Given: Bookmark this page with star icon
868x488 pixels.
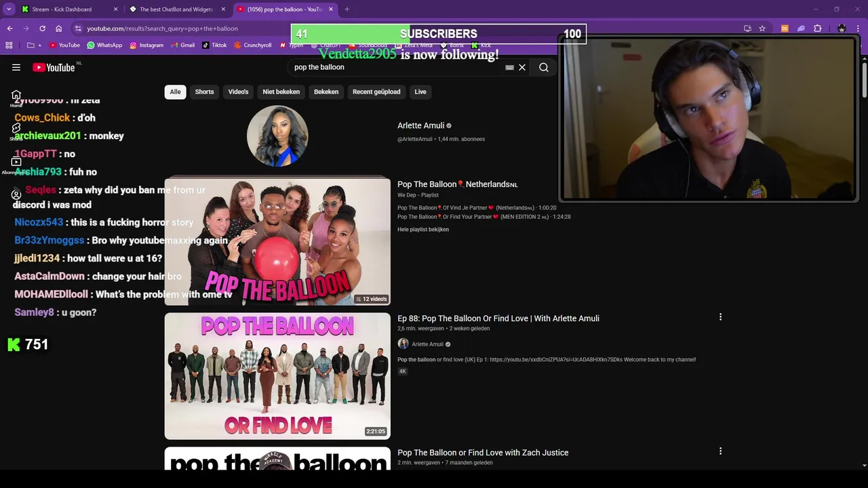Looking at the screenshot, I should 762,28.
